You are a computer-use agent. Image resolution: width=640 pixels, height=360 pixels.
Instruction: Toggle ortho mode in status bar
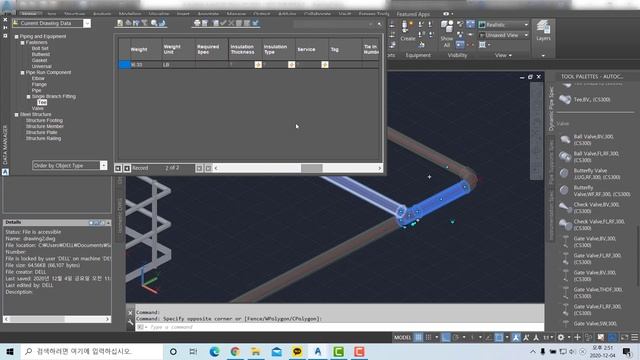[446, 337]
